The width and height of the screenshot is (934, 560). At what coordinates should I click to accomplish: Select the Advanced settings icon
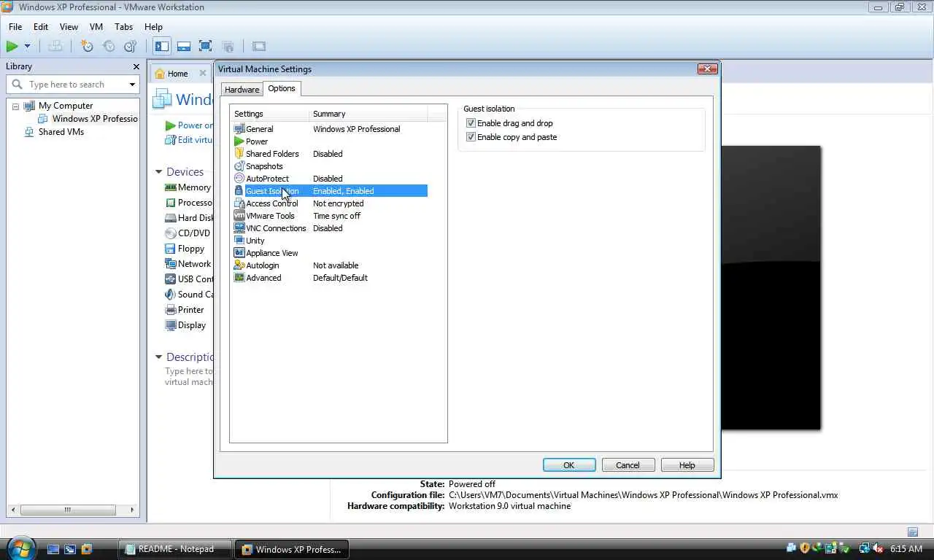(x=239, y=278)
